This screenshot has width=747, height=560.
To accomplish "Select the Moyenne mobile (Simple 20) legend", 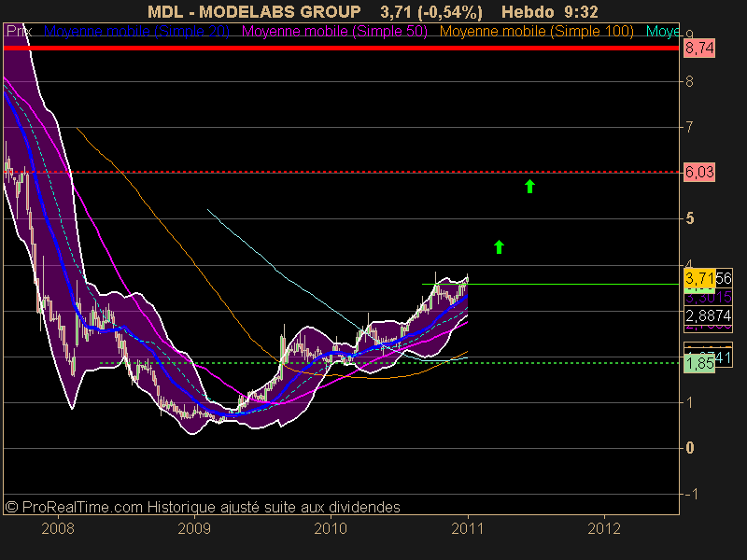I will (x=136, y=32).
